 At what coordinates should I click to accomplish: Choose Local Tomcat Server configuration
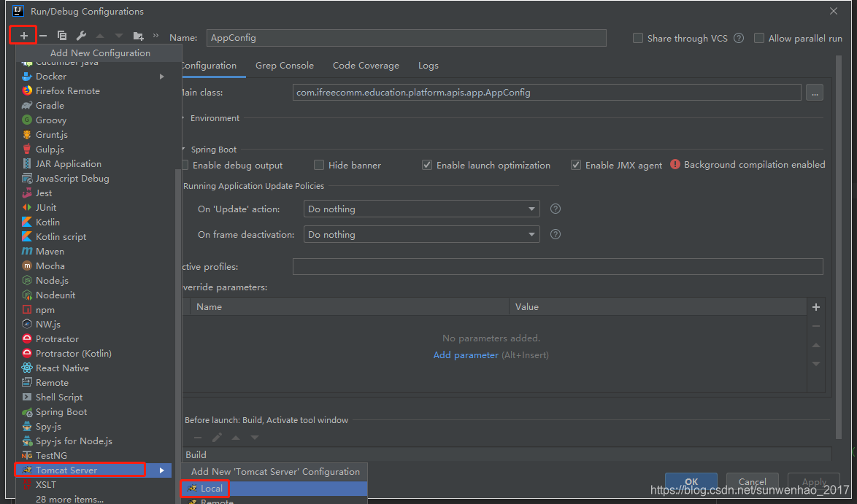(x=273, y=488)
